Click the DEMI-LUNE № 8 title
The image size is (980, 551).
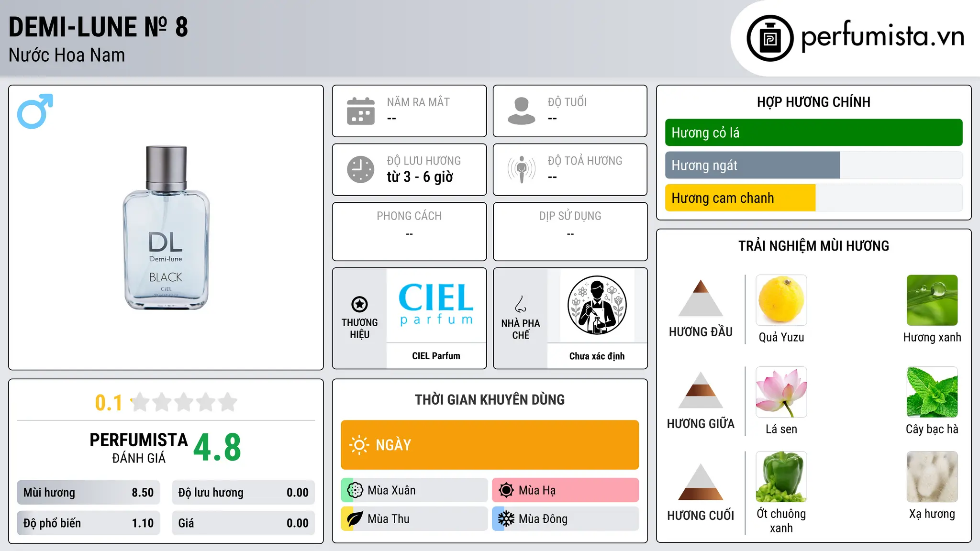(99, 27)
